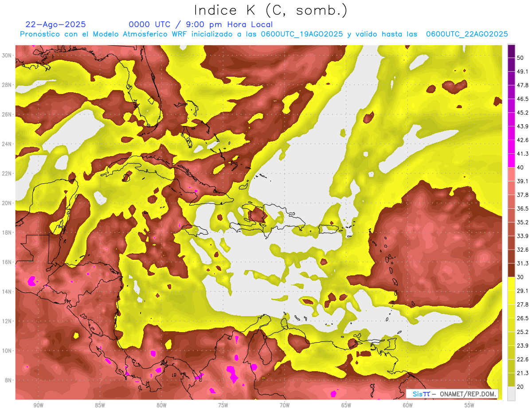Click the legend value "41.3"
This screenshot has width=532, height=411.
tap(523, 154)
